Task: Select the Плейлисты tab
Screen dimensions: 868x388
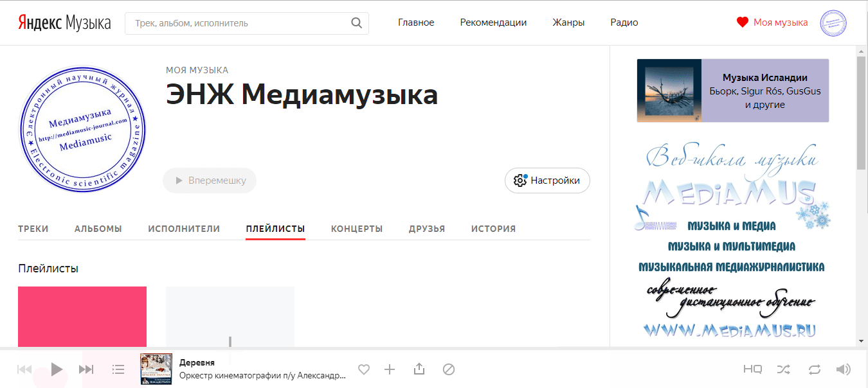Action: (275, 229)
